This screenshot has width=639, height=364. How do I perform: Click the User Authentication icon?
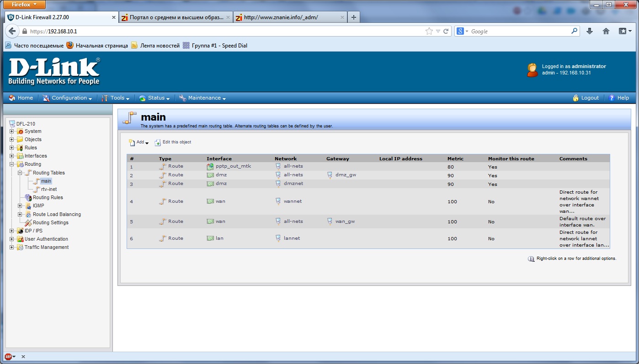(20, 239)
